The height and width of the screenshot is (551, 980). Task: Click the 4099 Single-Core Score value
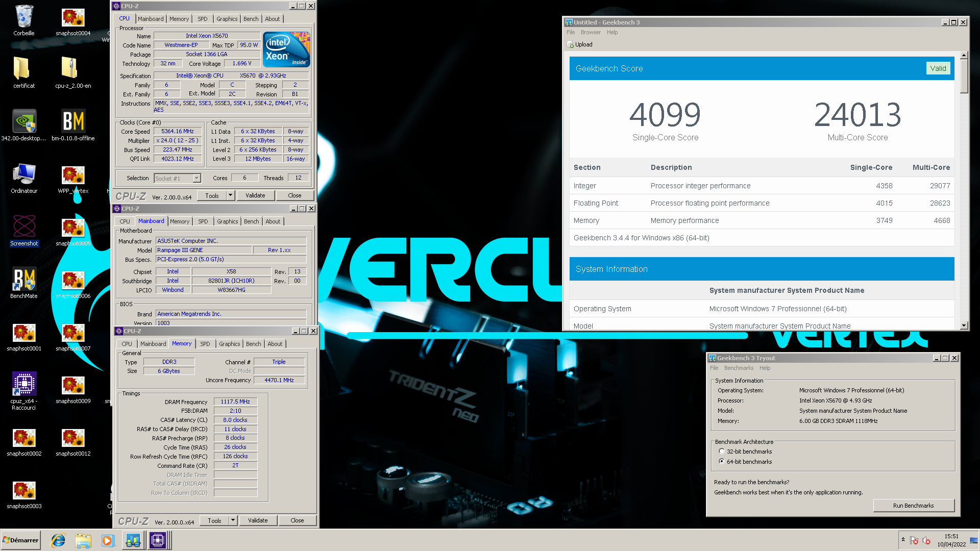pyautogui.click(x=665, y=114)
